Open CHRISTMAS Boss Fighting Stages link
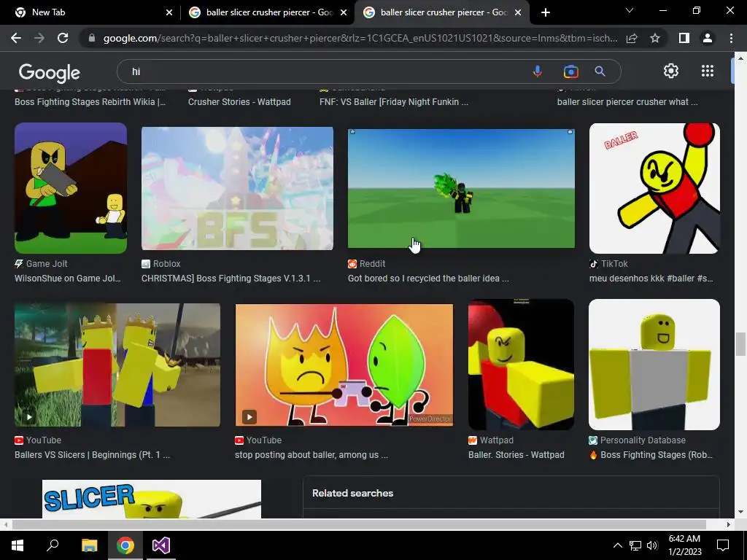 [231, 279]
